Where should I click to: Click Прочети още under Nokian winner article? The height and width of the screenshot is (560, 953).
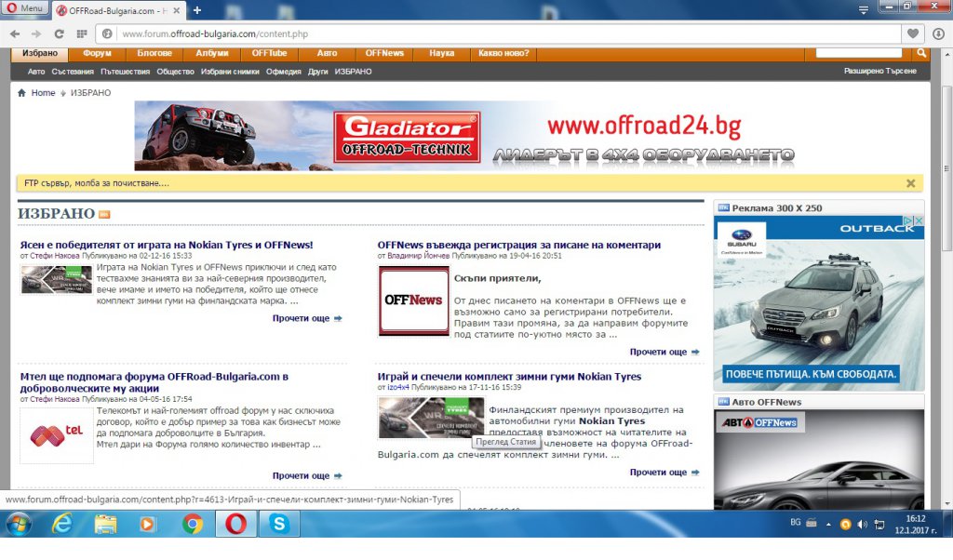(307, 318)
